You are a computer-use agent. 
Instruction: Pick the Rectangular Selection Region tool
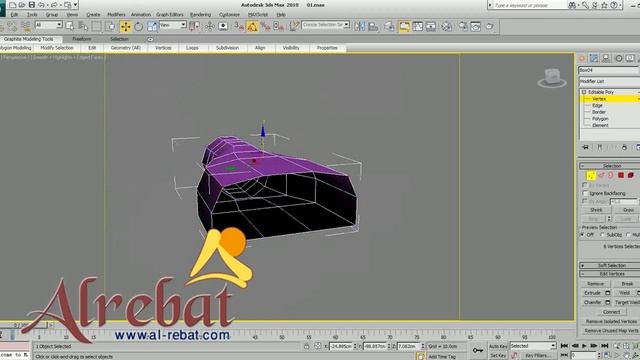(96, 27)
